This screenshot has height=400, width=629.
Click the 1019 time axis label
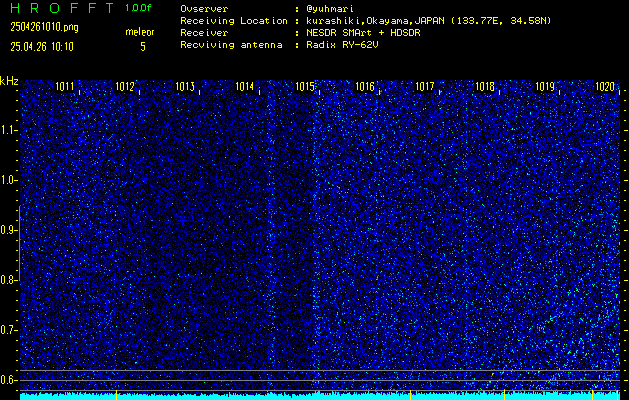click(545, 86)
